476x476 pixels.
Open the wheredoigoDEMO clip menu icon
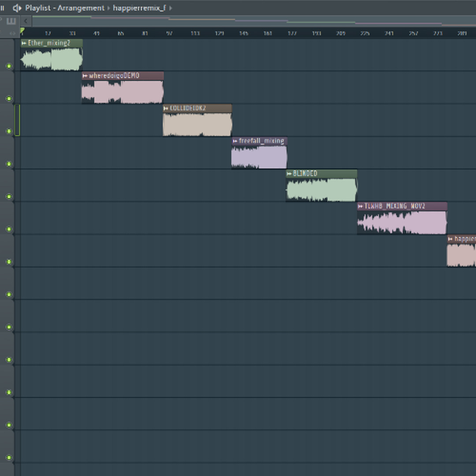tap(85, 76)
